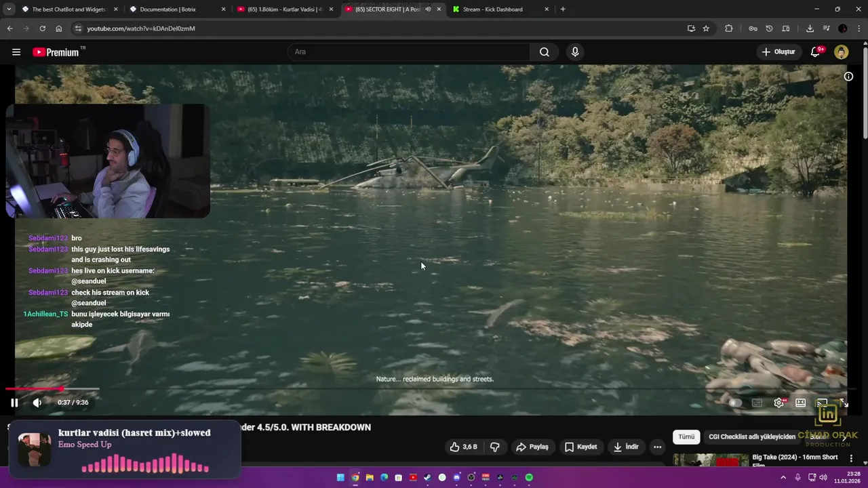The width and height of the screenshot is (868, 488).
Task: Dislike the video
Action: point(495,447)
